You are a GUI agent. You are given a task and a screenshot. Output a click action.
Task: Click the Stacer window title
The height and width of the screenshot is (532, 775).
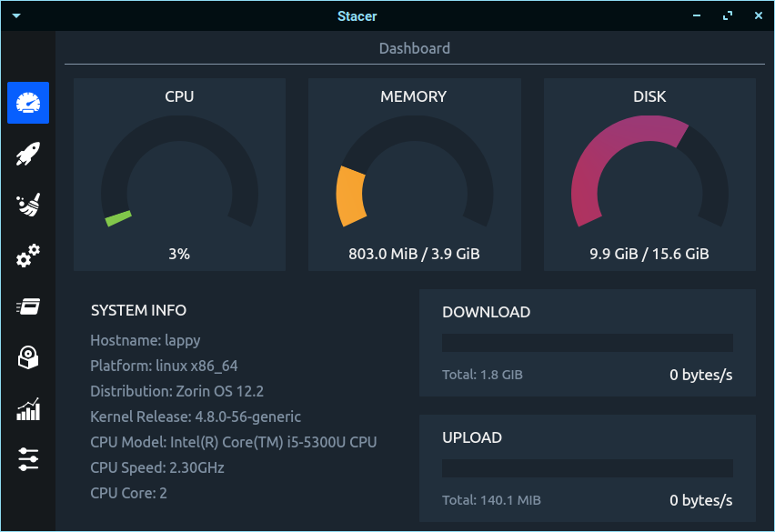tap(357, 16)
